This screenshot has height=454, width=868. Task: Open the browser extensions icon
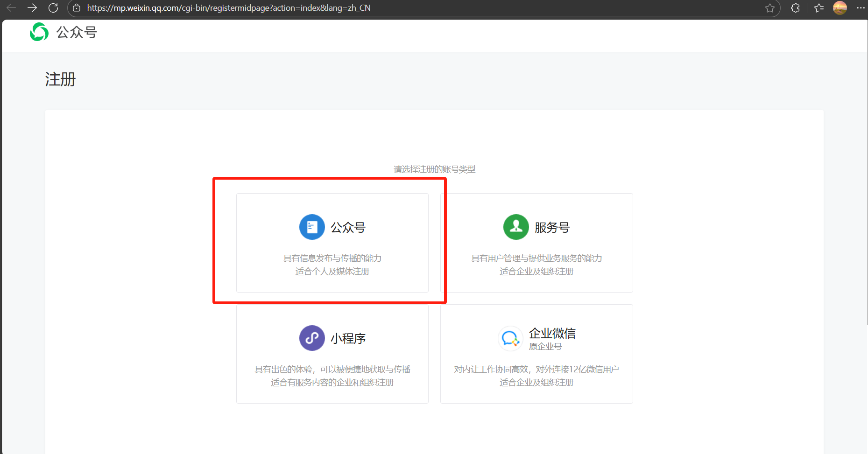coord(796,8)
